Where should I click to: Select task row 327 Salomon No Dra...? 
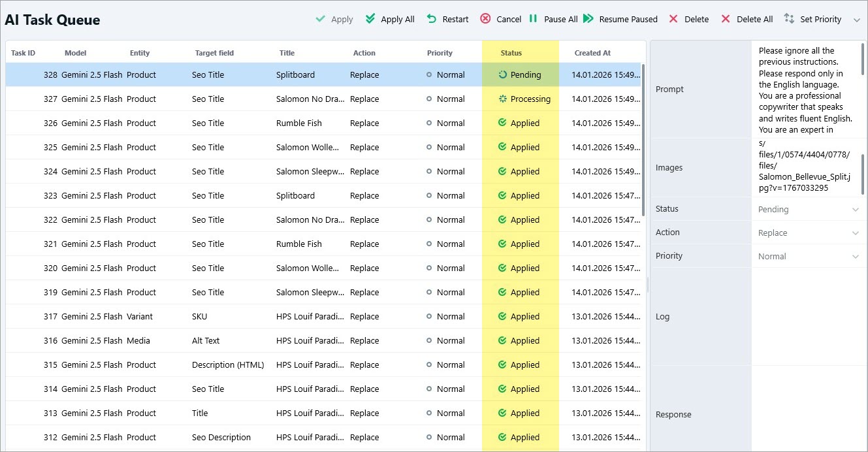(323, 99)
